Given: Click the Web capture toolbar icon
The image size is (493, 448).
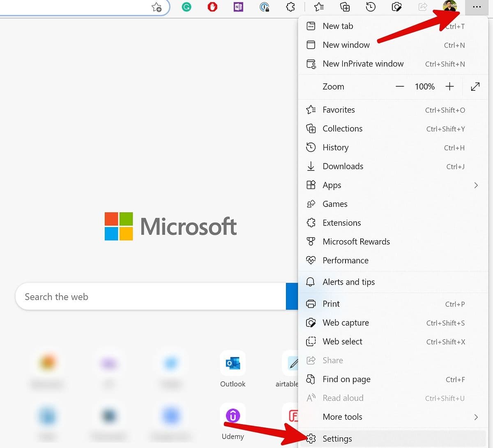Looking at the screenshot, I should coord(396,7).
